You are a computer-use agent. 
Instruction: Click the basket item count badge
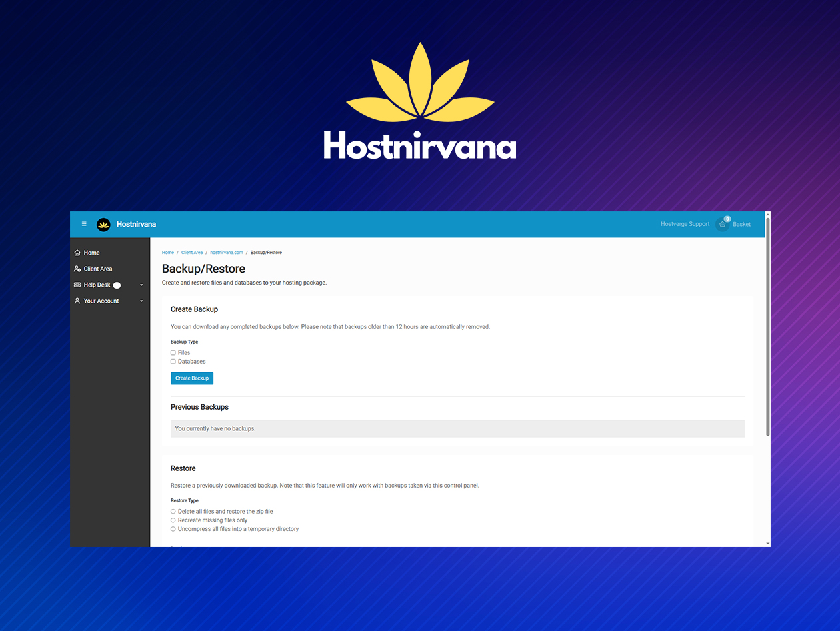[727, 219]
